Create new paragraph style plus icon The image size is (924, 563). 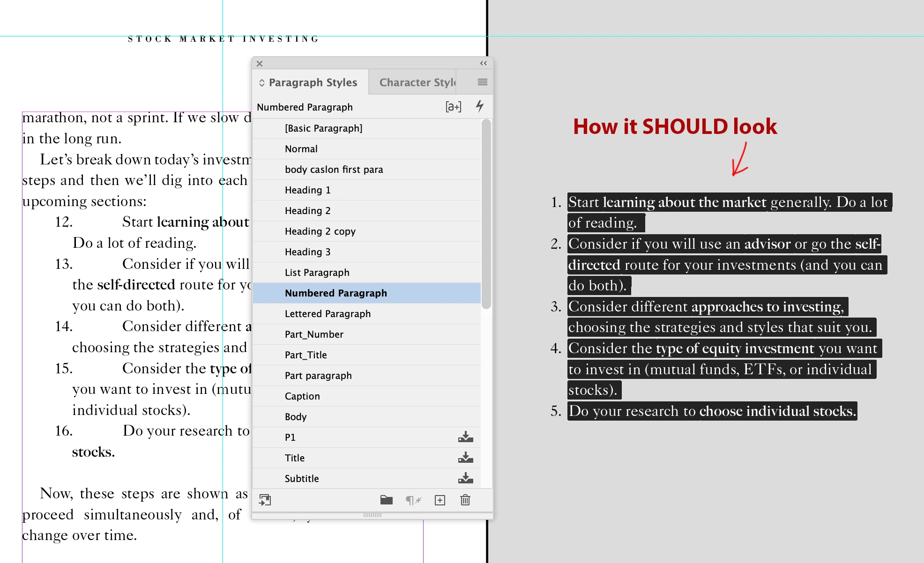[440, 500]
